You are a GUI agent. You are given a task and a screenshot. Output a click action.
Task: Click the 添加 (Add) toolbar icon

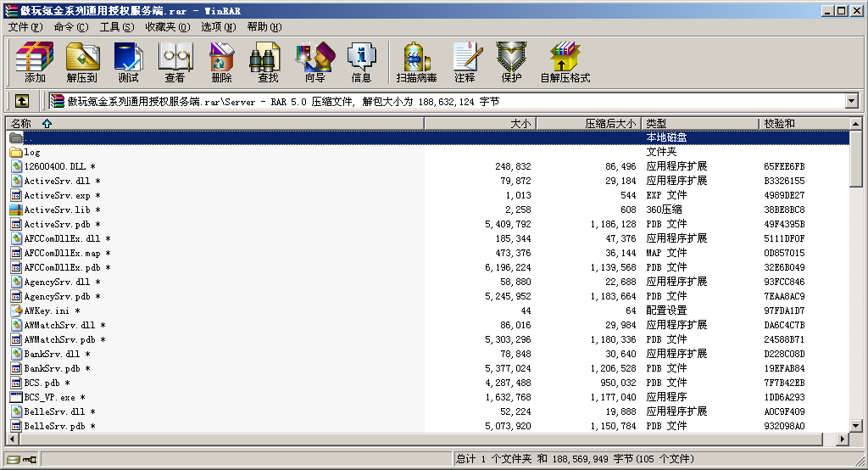(35, 63)
